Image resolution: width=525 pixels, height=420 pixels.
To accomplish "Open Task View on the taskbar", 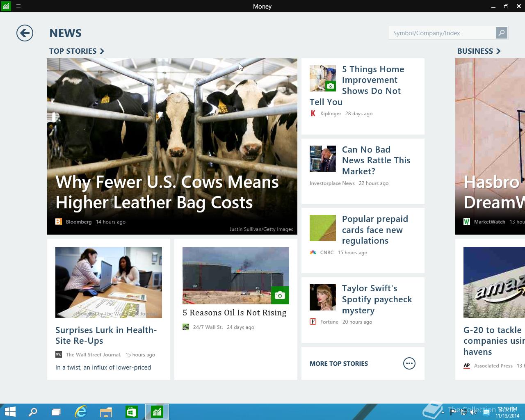I will (x=56, y=412).
